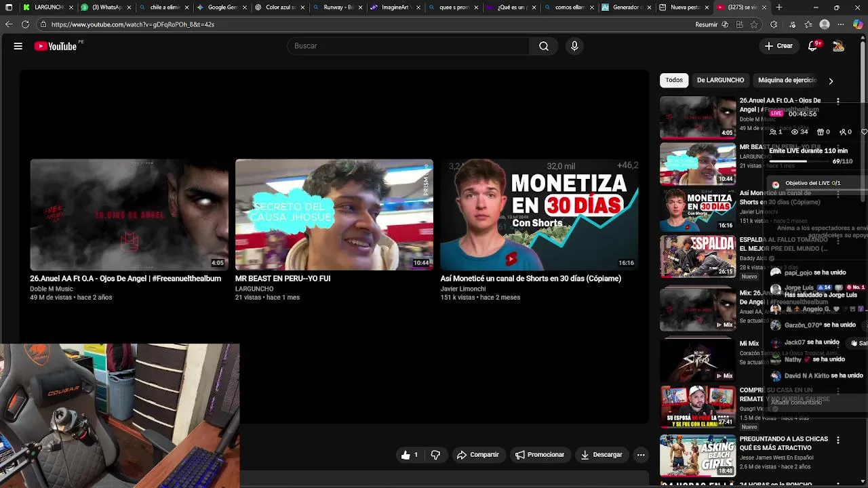Click site info icon beside URL

coord(43,24)
